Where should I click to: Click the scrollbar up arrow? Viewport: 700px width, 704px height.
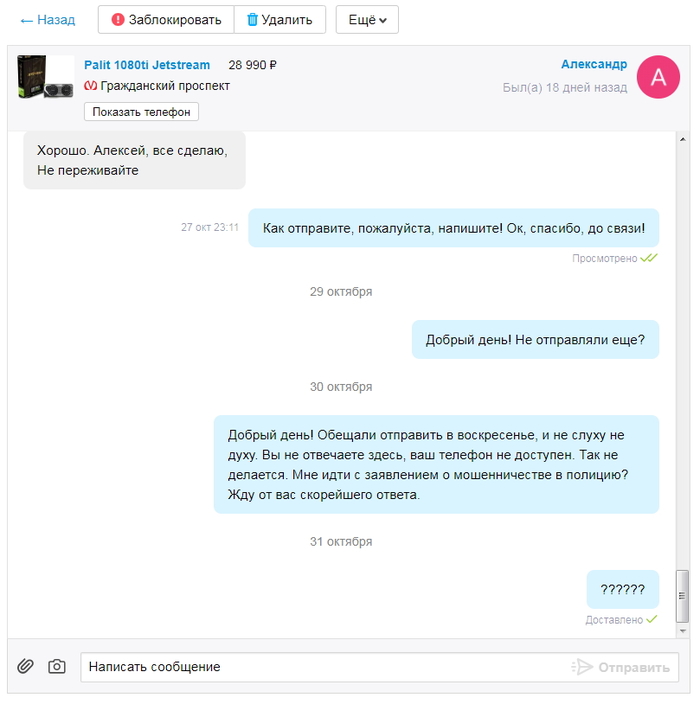[682, 140]
